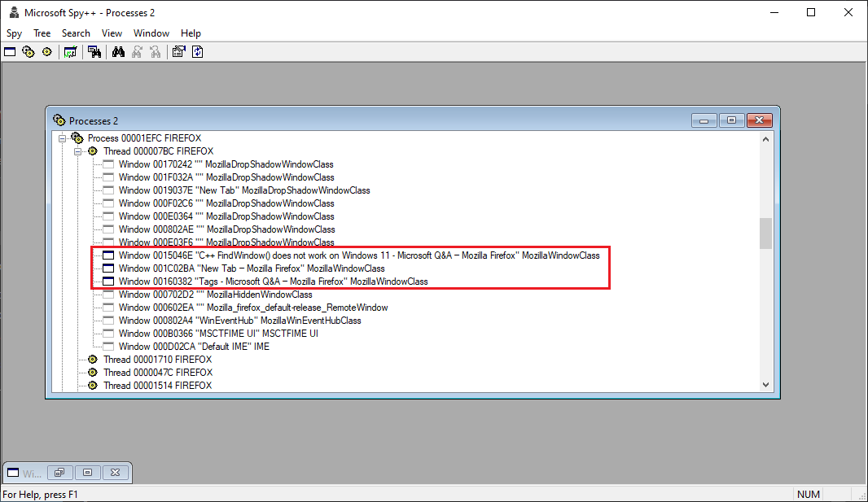
Task: Click the scrollbar down arrow
Action: pyautogui.click(x=765, y=383)
